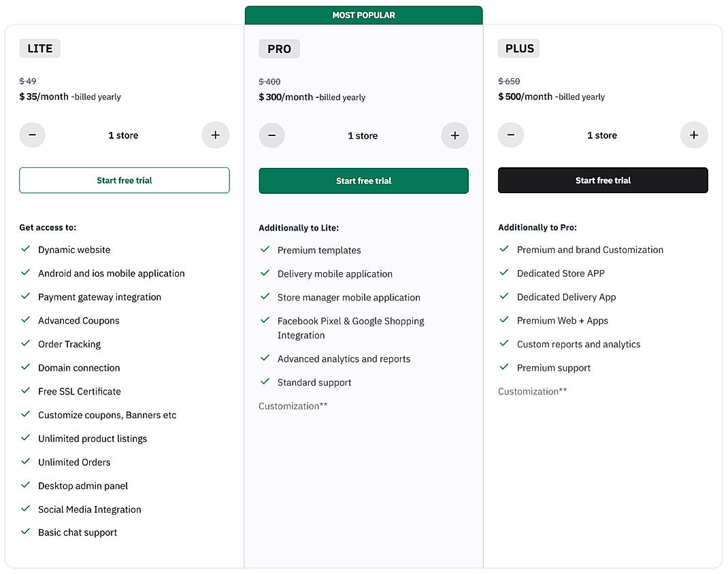Start free trial for the Lite plan
The image size is (728, 574).
pos(124,180)
